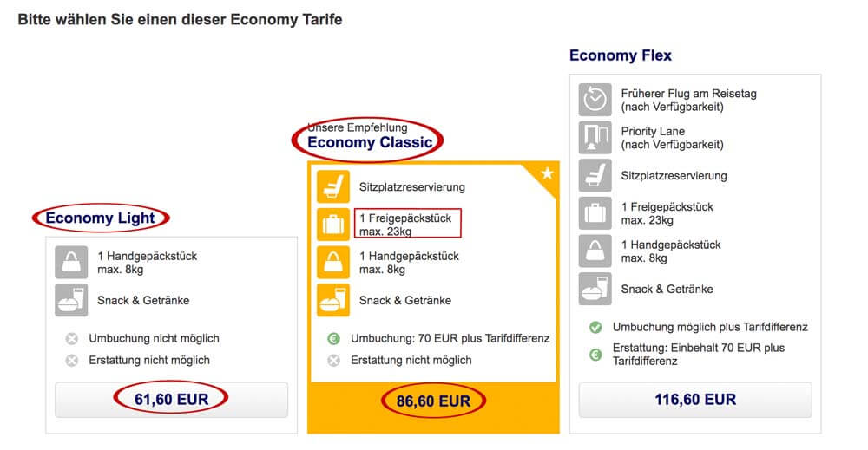868x450 pixels.
Task: Click the Economy Classic yellow handbag icon
Action: [333, 262]
